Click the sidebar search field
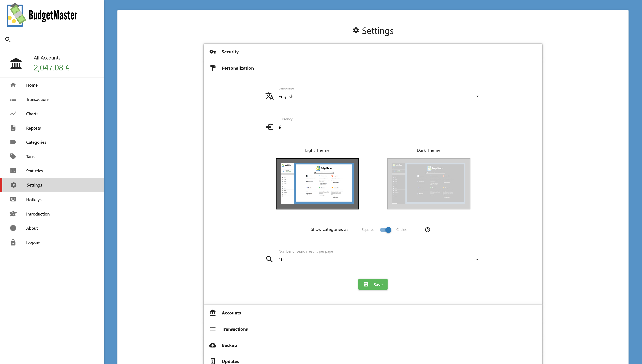642x364 pixels. tap(52, 39)
